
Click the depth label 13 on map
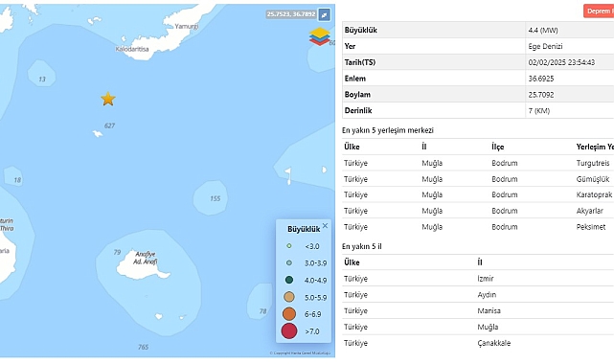click(x=42, y=80)
